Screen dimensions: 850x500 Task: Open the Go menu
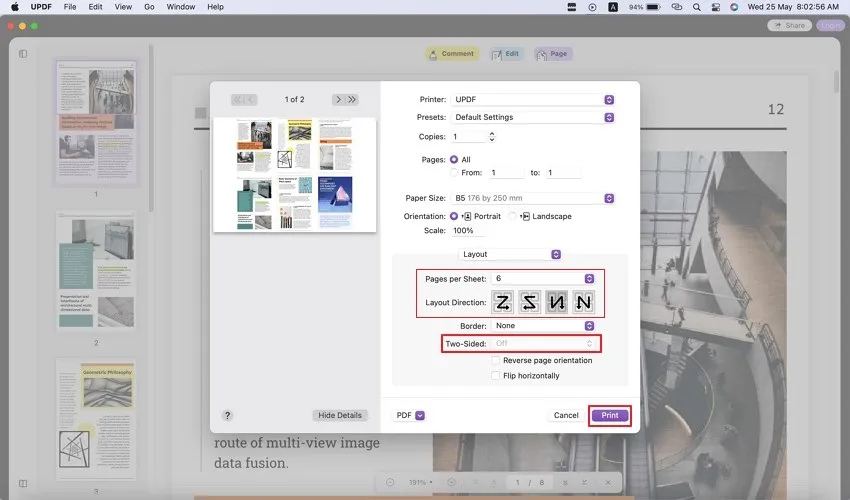[x=149, y=7]
